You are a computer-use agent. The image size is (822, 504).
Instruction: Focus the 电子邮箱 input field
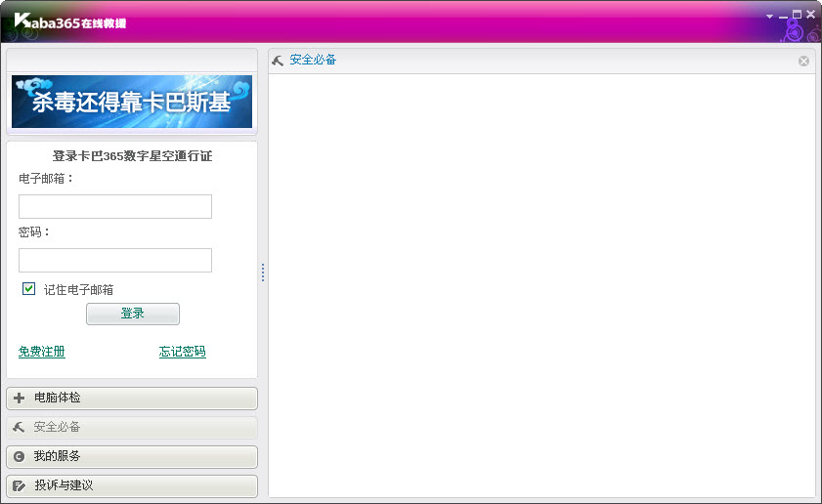pos(115,207)
